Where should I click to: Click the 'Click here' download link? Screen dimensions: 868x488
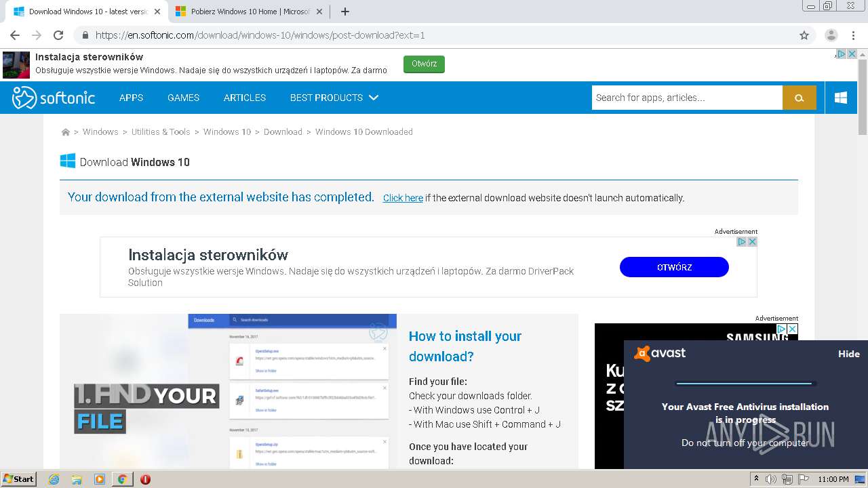403,198
